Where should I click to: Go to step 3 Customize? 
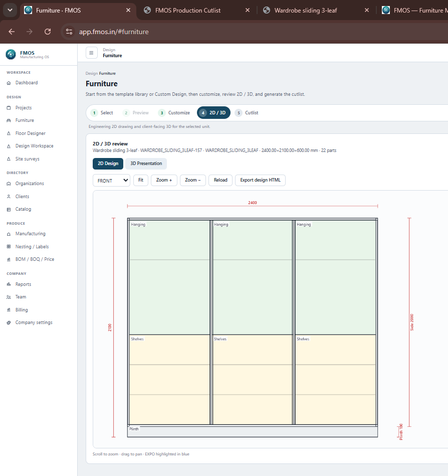[174, 113]
